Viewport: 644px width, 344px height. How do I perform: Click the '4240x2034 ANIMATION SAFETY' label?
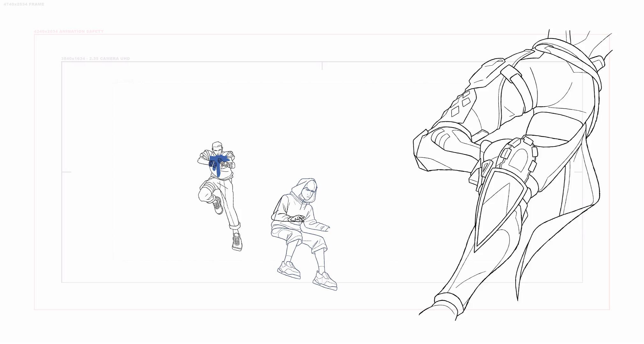pyautogui.click(x=69, y=31)
